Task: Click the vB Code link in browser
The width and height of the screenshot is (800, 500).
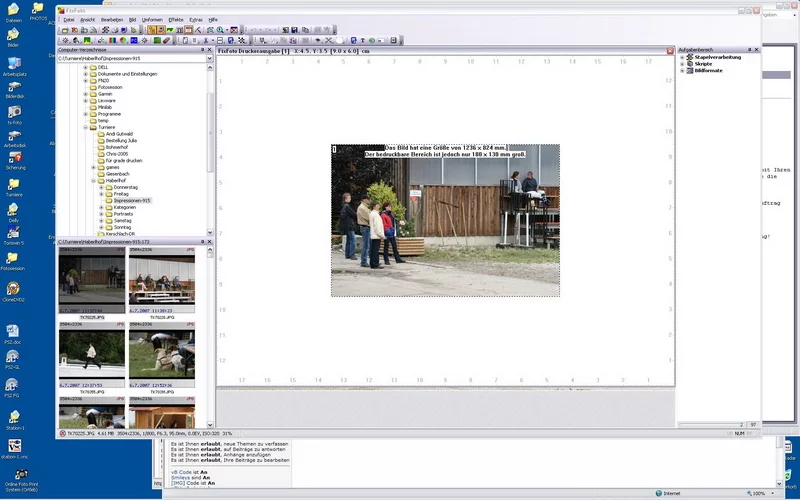Action: (181, 472)
